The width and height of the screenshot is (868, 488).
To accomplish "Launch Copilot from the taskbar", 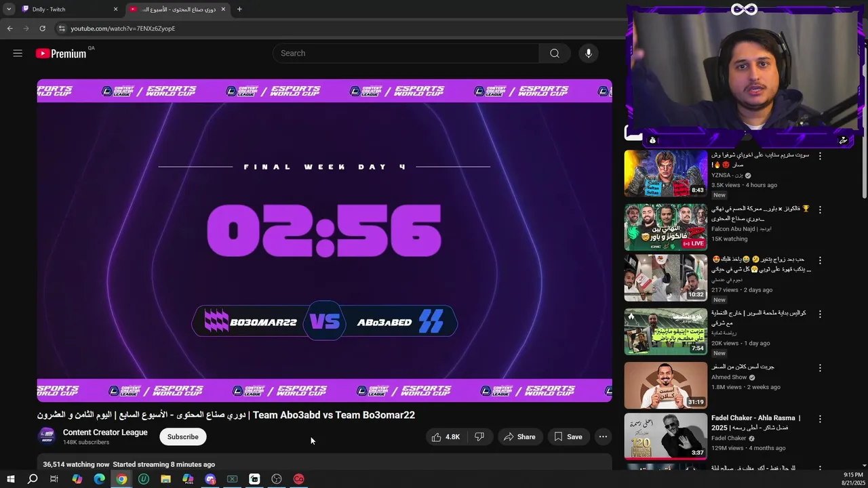I will [77, 479].
